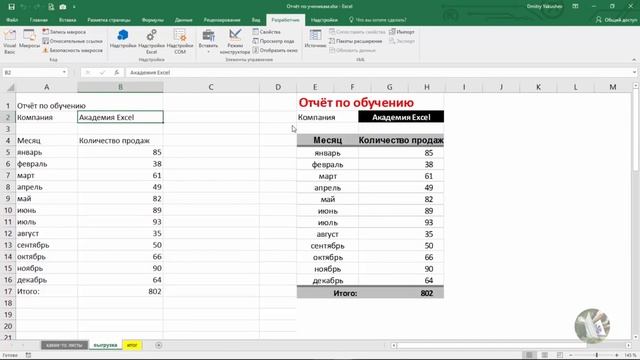The height and width of the screenshot is (360, 640).
Task: Select row 17 header
Action: pyautogui.click(x=8, y=291)
